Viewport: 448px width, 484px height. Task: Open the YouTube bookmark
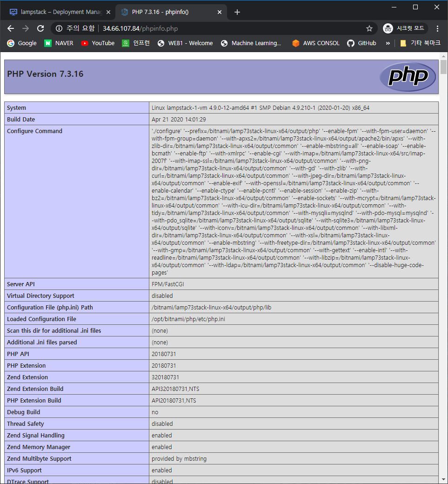point(98,43)
